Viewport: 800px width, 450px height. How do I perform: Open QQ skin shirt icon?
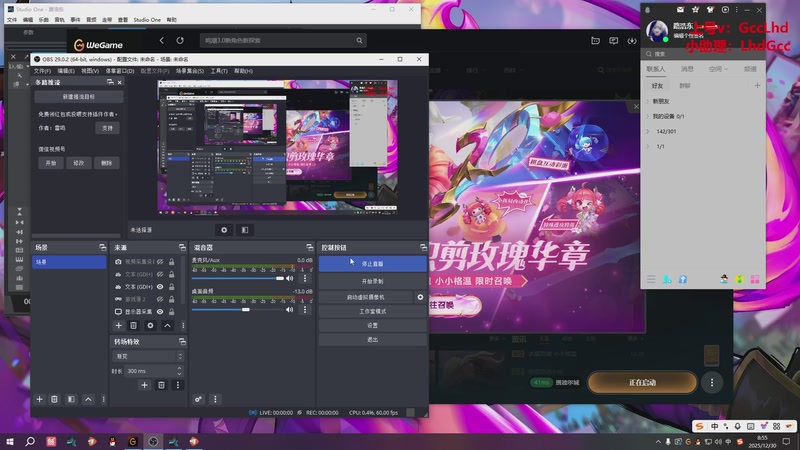click(x=710, y=10)
